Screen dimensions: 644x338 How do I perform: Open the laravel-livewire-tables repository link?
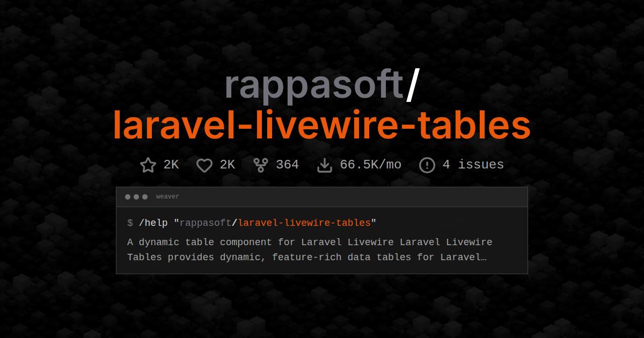click(322, 124)
